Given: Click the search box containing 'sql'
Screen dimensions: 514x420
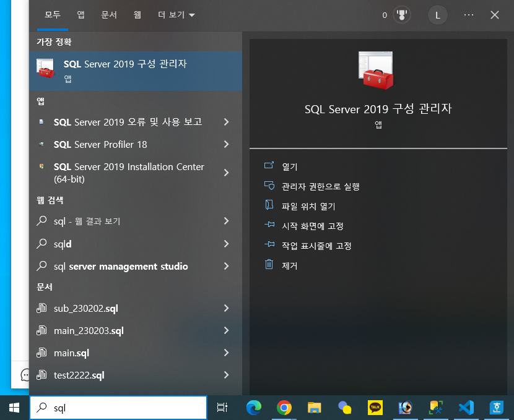Looking at the screenshot, I should [x=118, y=408].
